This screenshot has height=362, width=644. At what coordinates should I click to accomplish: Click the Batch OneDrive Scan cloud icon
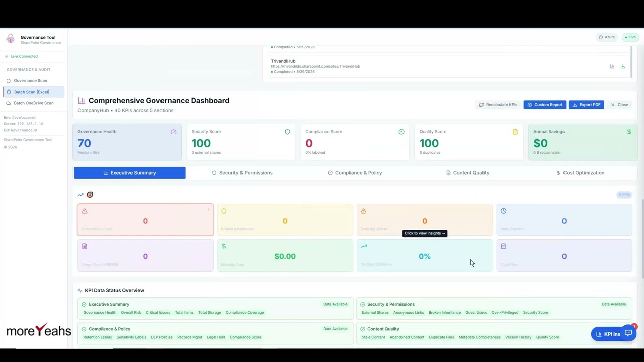pyautogui.click(x=9, y=103)
